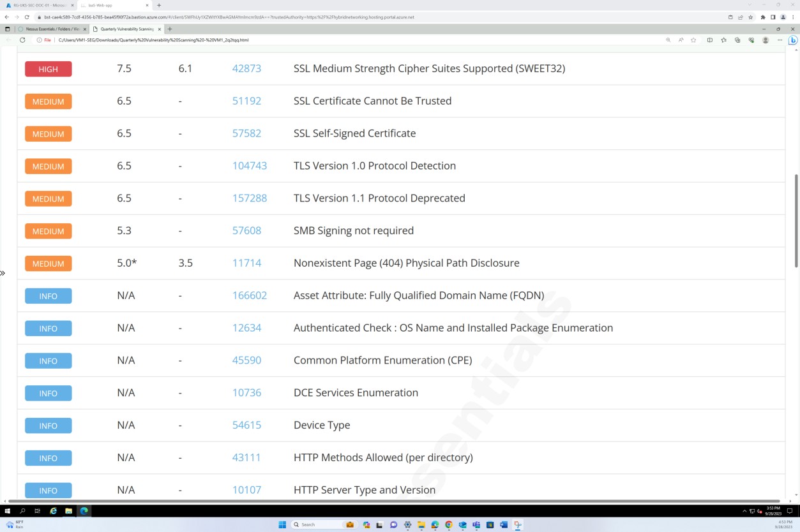
Task: Bookmark page with Chrome star icon
Action: coord(751,17)
